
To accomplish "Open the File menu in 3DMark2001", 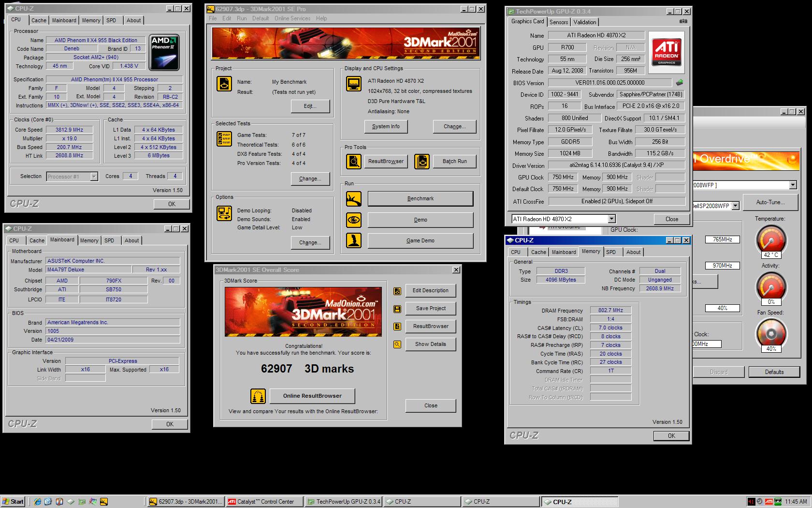I will tap(213, 18).
